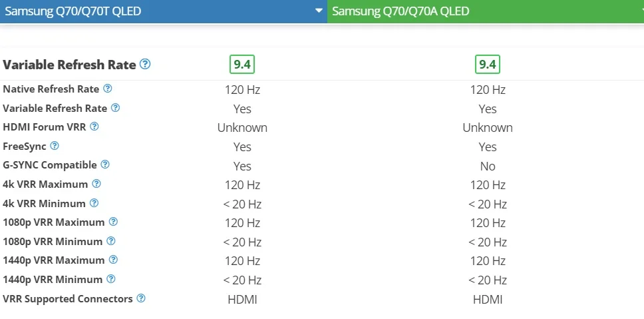The width and height of the screenshot is (644, 319).
Task: Click help icon beside Variable Refresh Rate row
Action: click(x=115, y=108)
